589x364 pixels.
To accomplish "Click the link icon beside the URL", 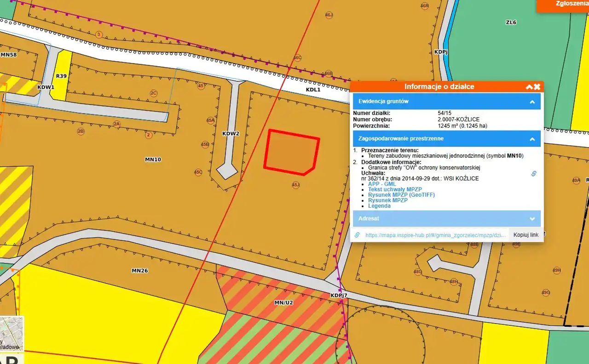I will coord(357,235).
